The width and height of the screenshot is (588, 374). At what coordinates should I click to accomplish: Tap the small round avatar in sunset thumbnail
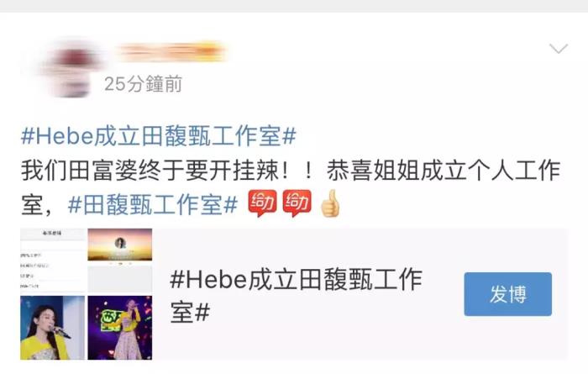pos(120,243)
